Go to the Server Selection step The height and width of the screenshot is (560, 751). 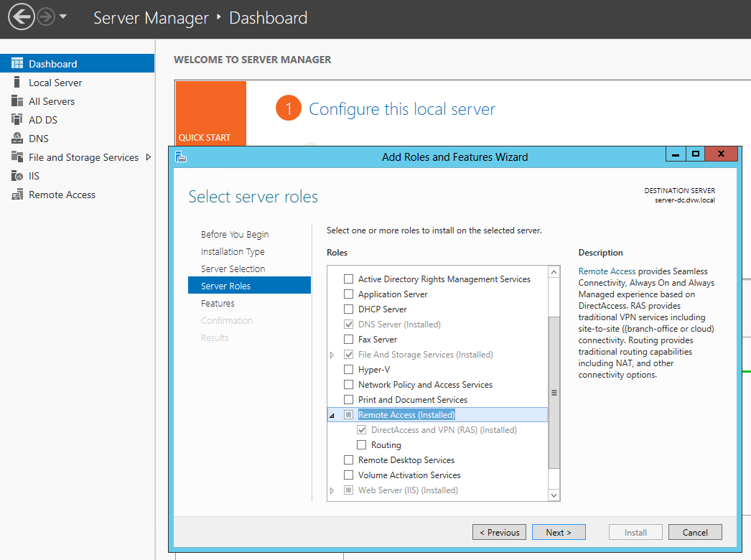click(233, 269)
